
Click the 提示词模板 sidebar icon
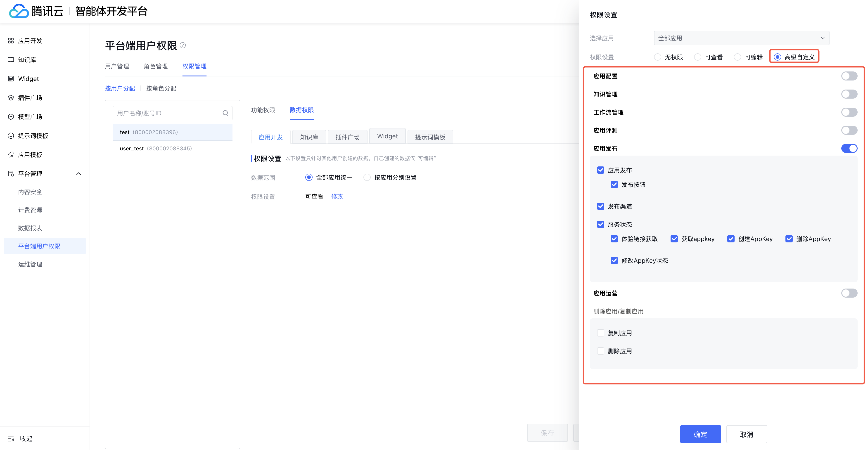pyautogui.click(x=11, y=136)
